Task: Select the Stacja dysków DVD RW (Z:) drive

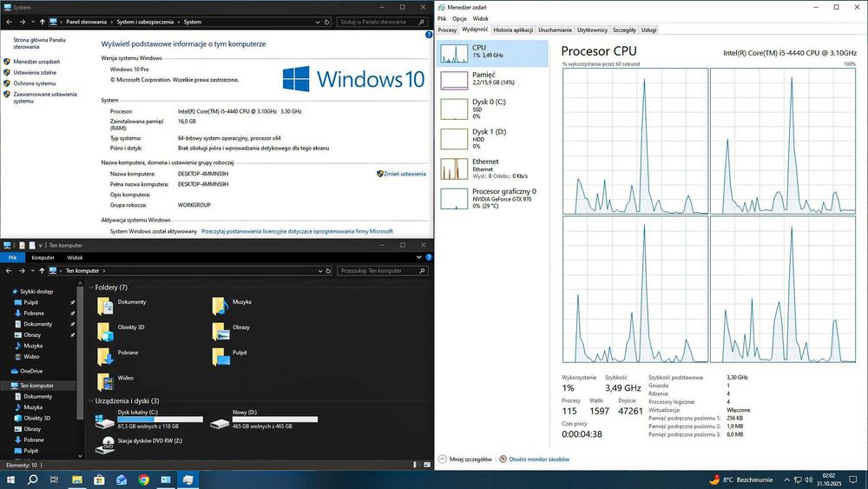Action: [138, 445]
